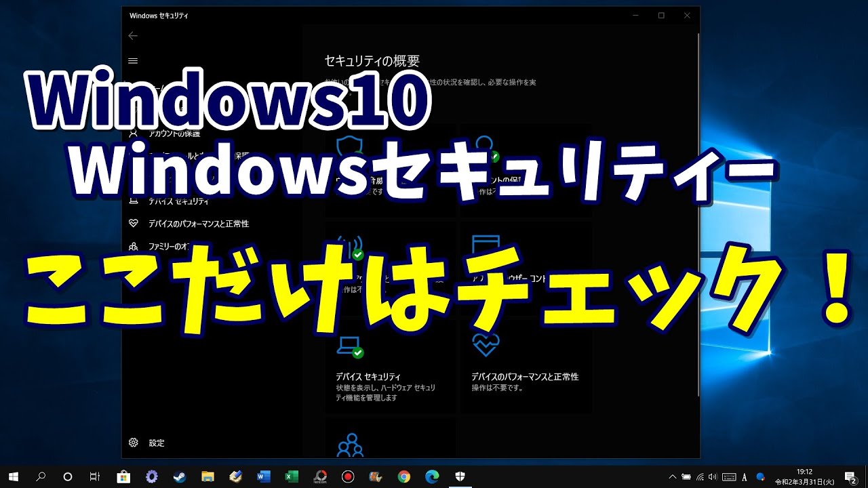Maximize the Windows セキュリティ window
The width and height of the screenshot is (868, 488).
pos(661,15)
